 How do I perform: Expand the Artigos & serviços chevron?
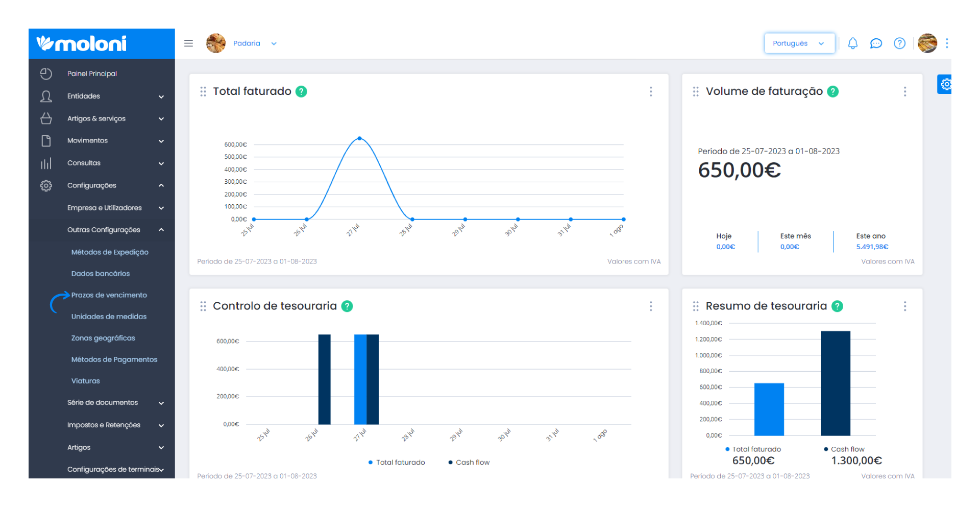click(161, 119)
